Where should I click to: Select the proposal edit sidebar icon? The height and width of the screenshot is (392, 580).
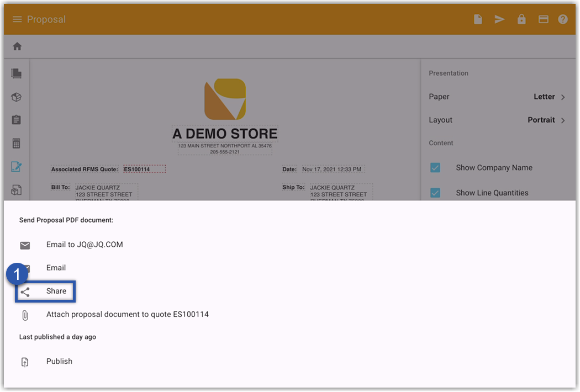pos(16,167)
